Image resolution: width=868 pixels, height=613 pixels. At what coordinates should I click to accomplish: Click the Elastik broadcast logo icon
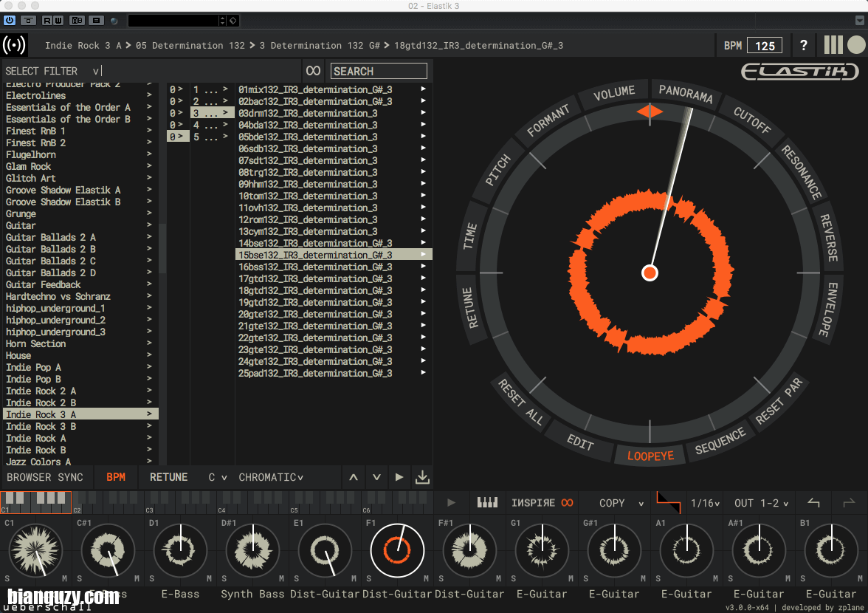click(14, 45)
